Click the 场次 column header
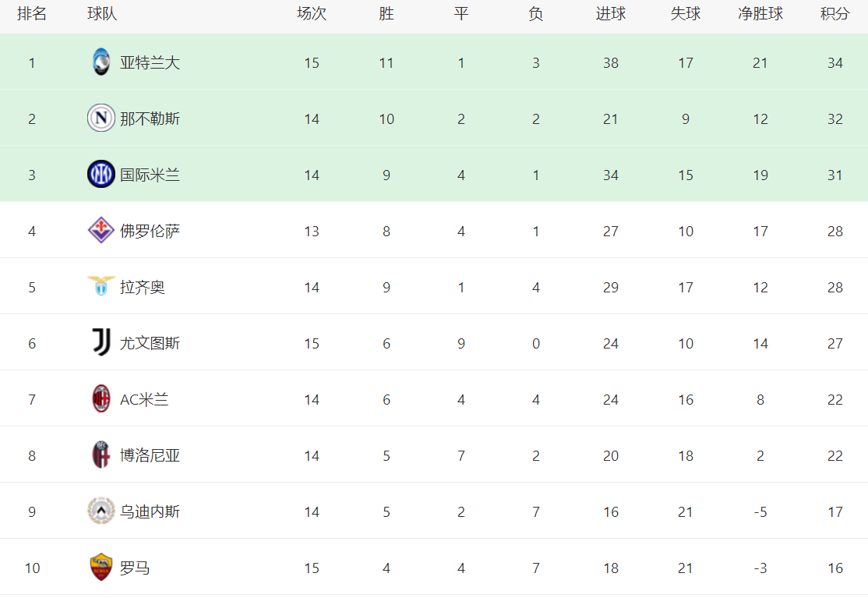 (x=312, y=14)
